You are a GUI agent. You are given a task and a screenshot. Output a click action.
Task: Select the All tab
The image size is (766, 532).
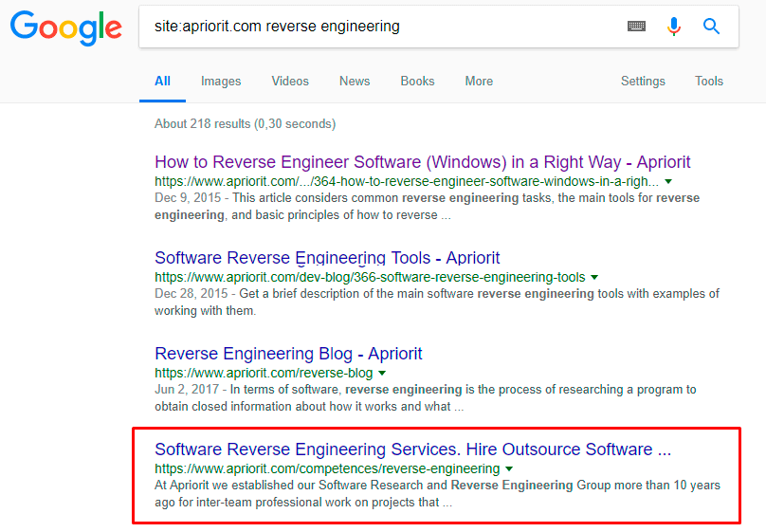coord(162,82)
